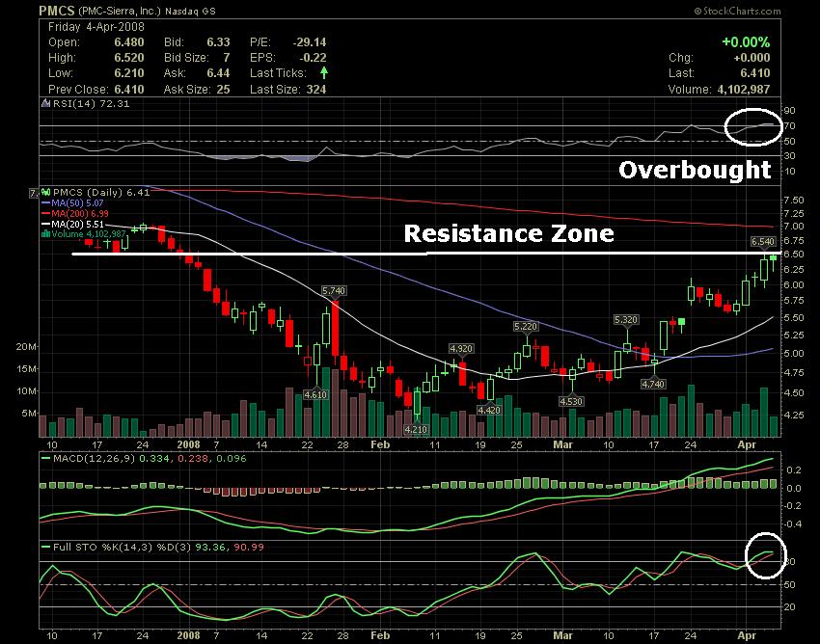This screenshot has width=820, height=644.
Task: Click the 4.210 low price callout
Action: tap(417, 429)
